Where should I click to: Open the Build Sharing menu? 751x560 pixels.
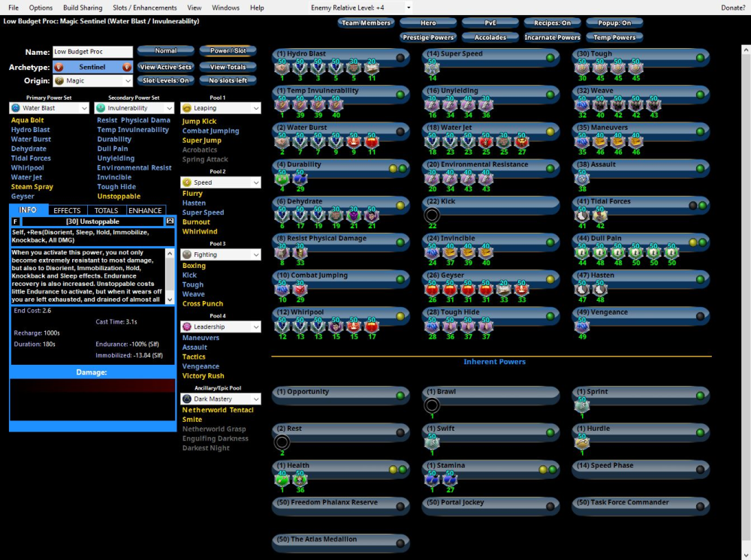point(83,8)
